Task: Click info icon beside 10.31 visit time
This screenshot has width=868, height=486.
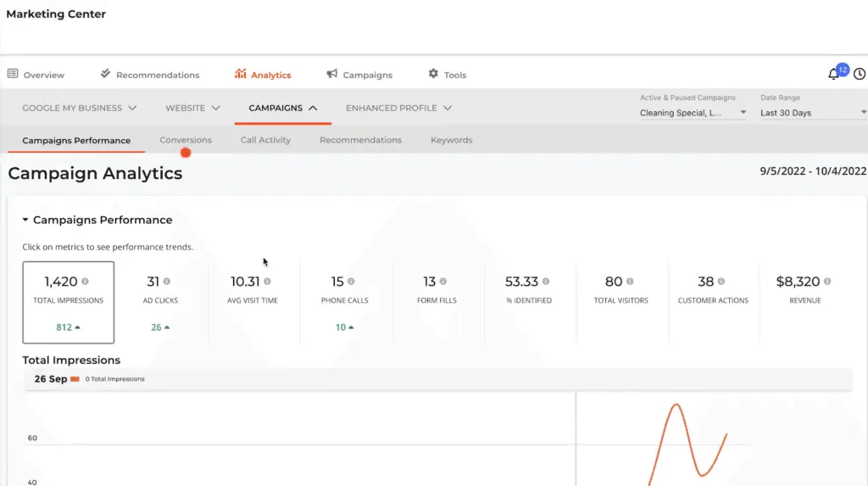Action: (267, 282)
